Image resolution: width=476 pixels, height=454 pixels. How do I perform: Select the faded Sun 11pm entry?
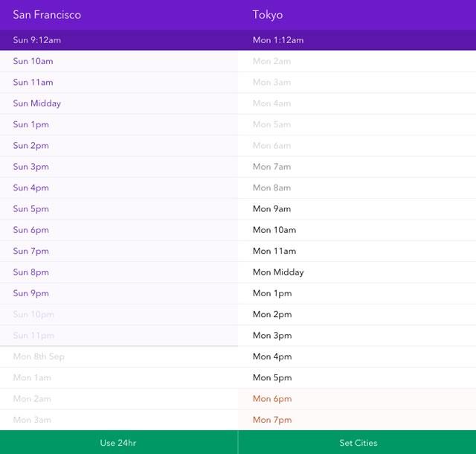(119, 336)
